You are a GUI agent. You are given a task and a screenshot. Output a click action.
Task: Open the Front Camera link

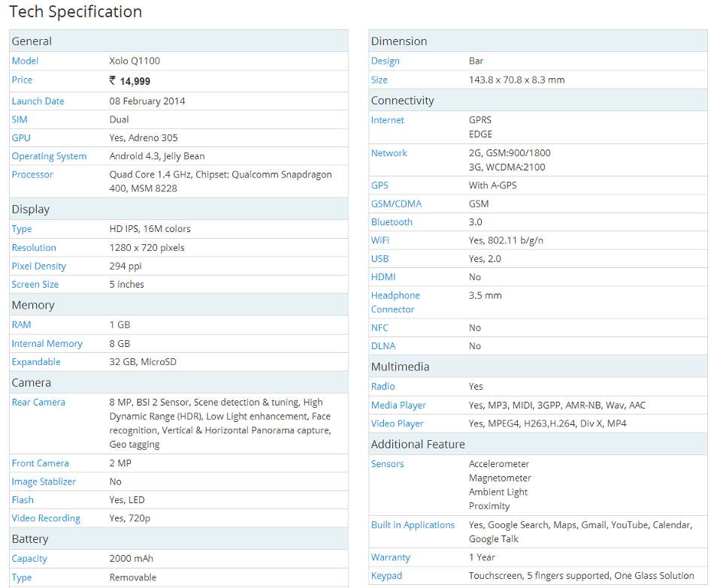pos(40,463)
